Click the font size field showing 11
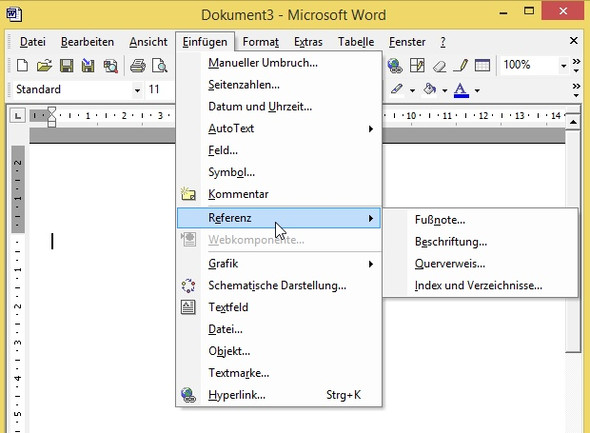 tap(159, 90)
